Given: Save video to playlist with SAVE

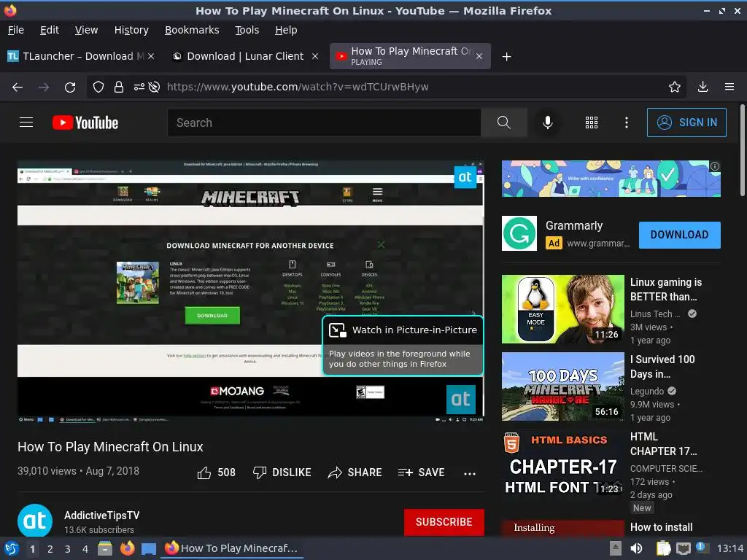Looking at the screenshot, I should click(x=421, y=472).
